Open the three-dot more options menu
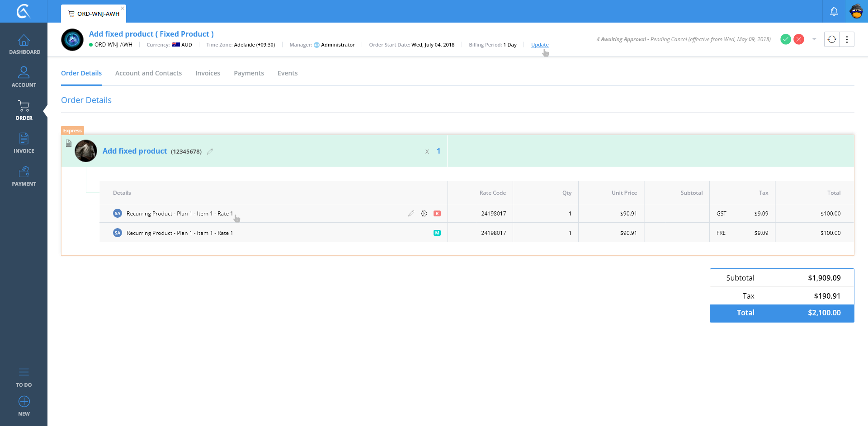868x426 pixels. point(847,39)
